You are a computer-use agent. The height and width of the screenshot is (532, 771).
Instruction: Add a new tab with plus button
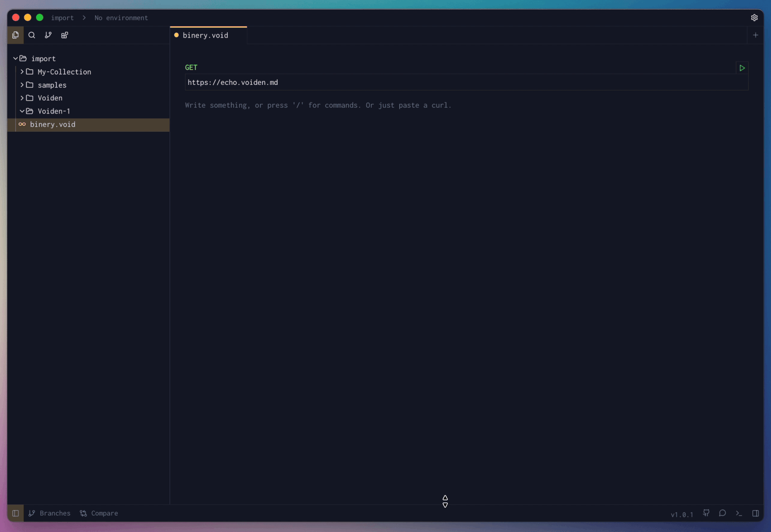pos(755,35)
